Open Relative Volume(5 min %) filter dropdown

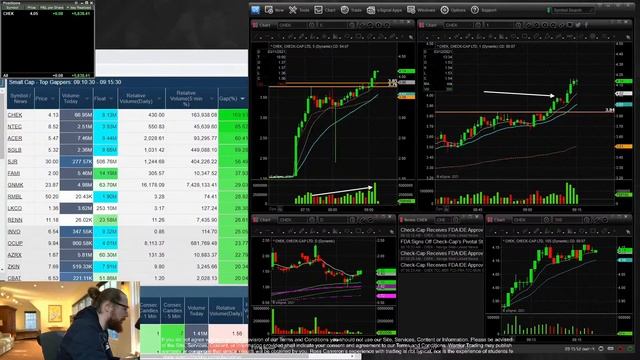[x=211, y=99]
